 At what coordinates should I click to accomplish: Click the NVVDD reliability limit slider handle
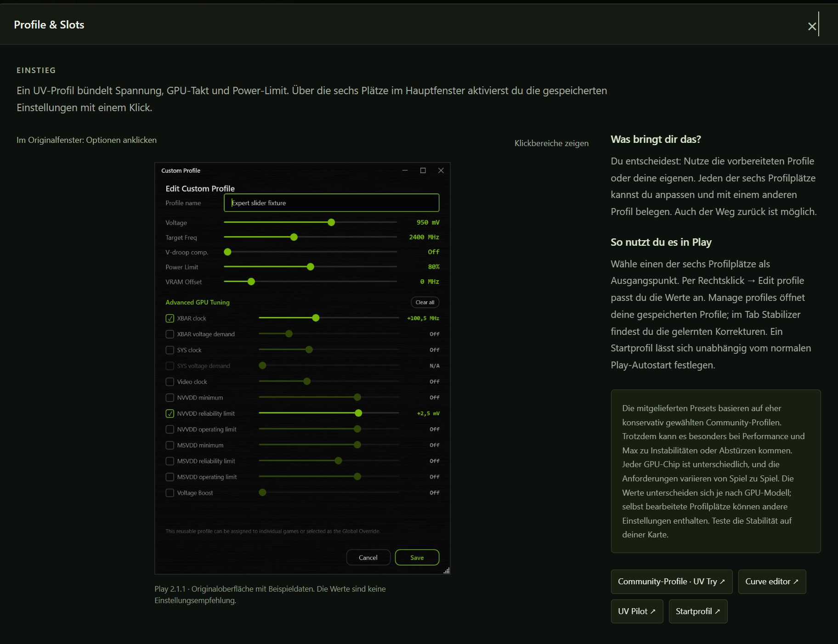coord(358,413)
